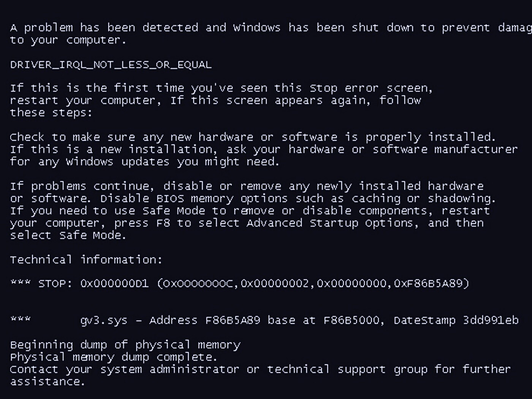This screenshot has width=532, height=399.
Task: Click the "Beginning dump of physical memory" line
Action: click(125, 345)
